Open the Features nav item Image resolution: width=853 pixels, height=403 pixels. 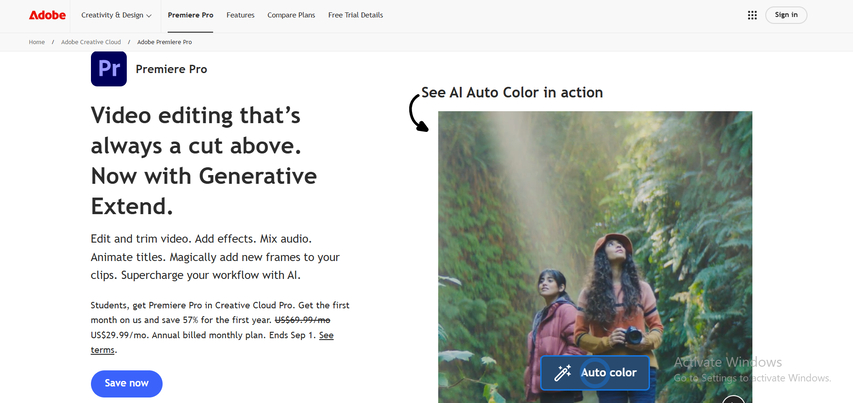240,15
